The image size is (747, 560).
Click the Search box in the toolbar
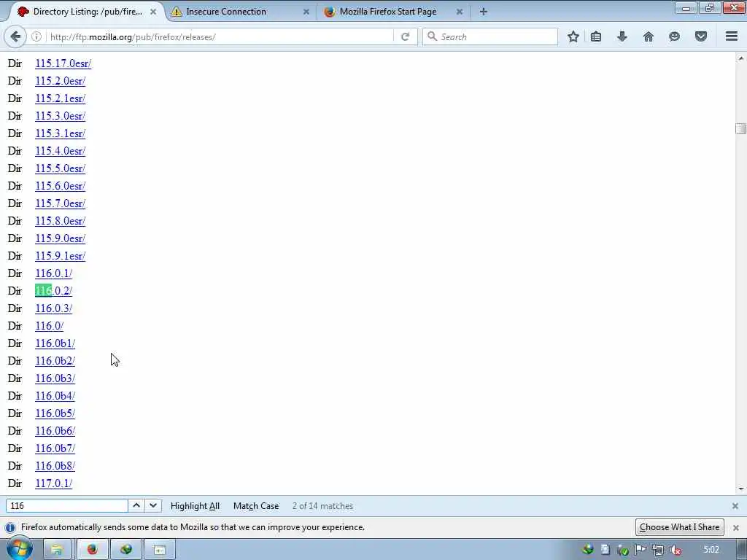point(490,36)
